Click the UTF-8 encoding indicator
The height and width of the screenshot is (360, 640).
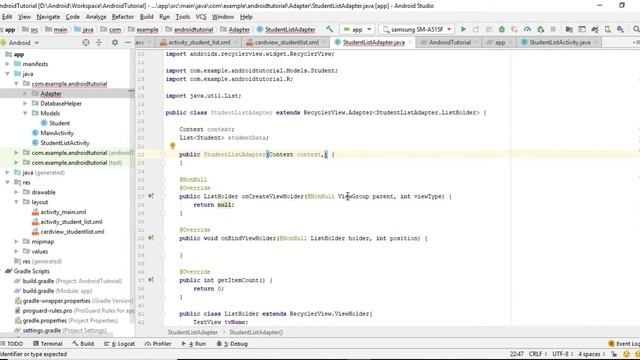(562, 354)
